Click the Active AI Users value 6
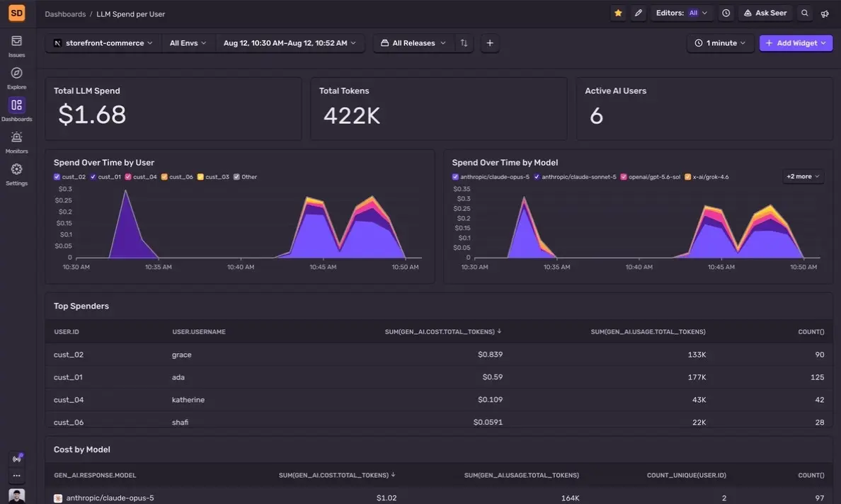 pyautogui.click(x=597, y=116)
